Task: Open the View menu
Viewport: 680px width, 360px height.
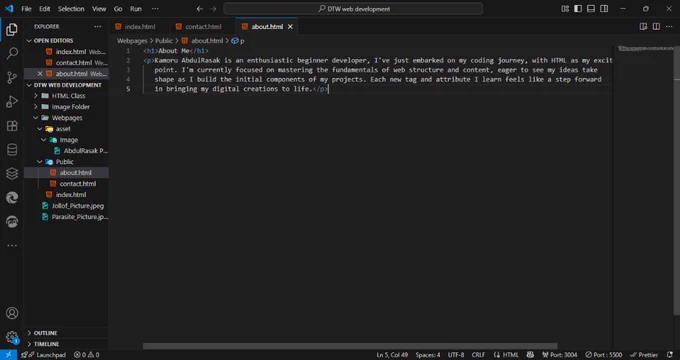Action: click(x=99, y=9)
